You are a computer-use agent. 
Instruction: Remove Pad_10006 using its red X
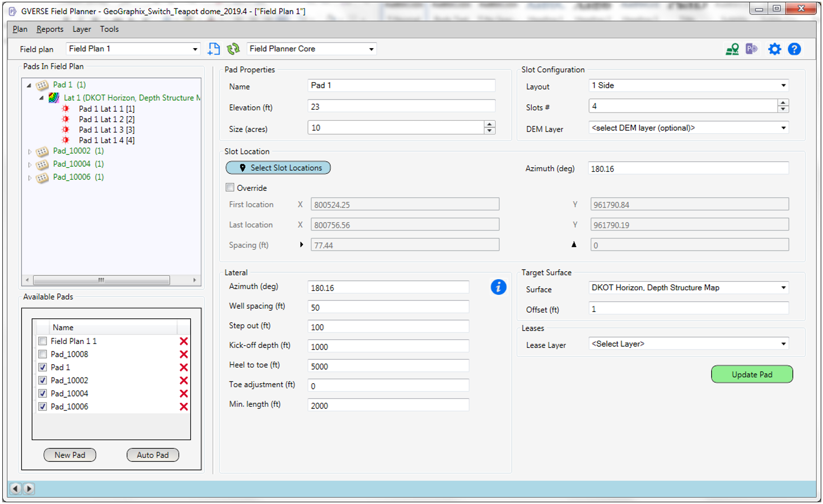coord(184,407)
